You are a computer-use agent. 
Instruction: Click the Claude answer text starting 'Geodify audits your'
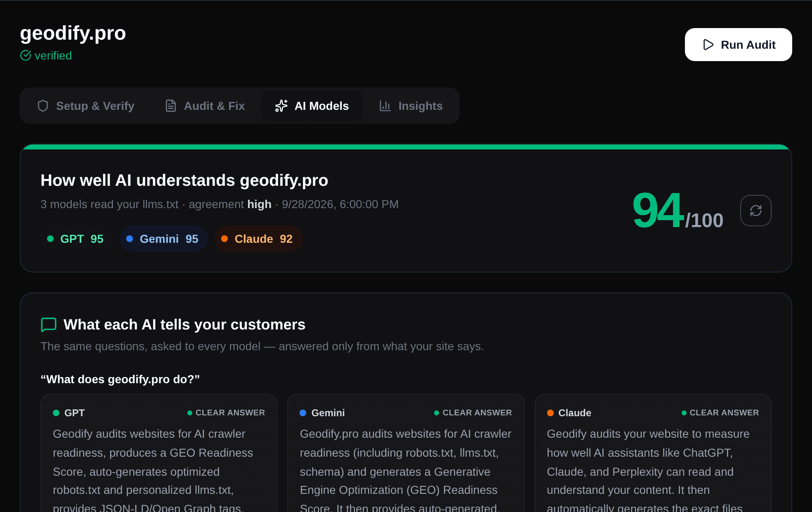point(648,470)
